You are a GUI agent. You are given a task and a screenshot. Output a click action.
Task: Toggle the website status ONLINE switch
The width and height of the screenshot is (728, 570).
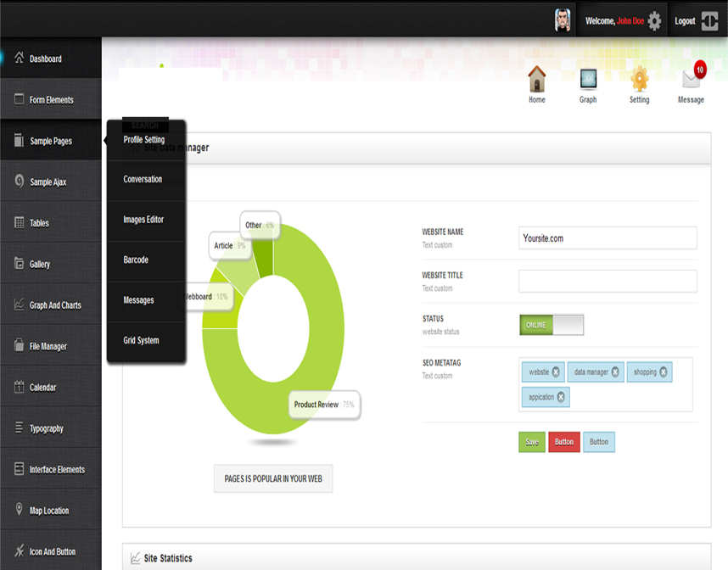coord(552,325)
